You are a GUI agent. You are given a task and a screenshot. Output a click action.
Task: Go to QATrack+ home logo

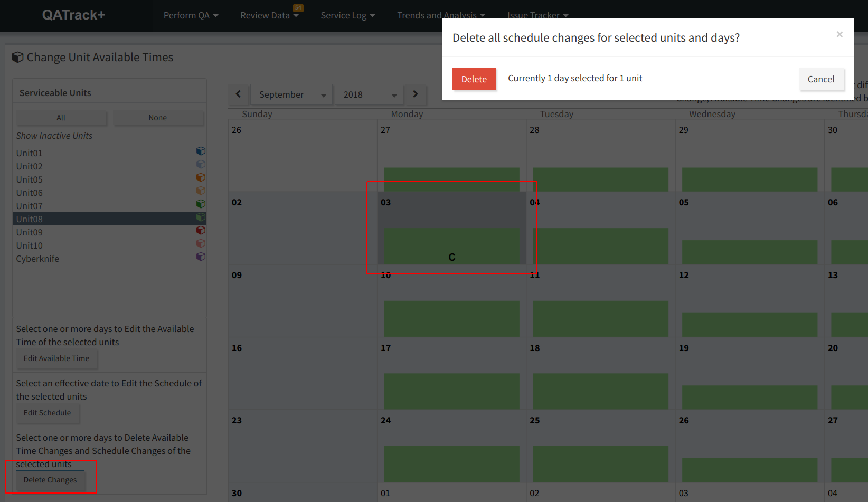click(73, 15)
